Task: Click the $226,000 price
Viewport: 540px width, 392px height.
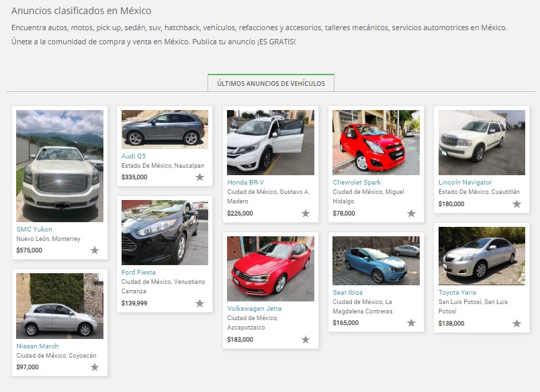Action: [240, 213]
